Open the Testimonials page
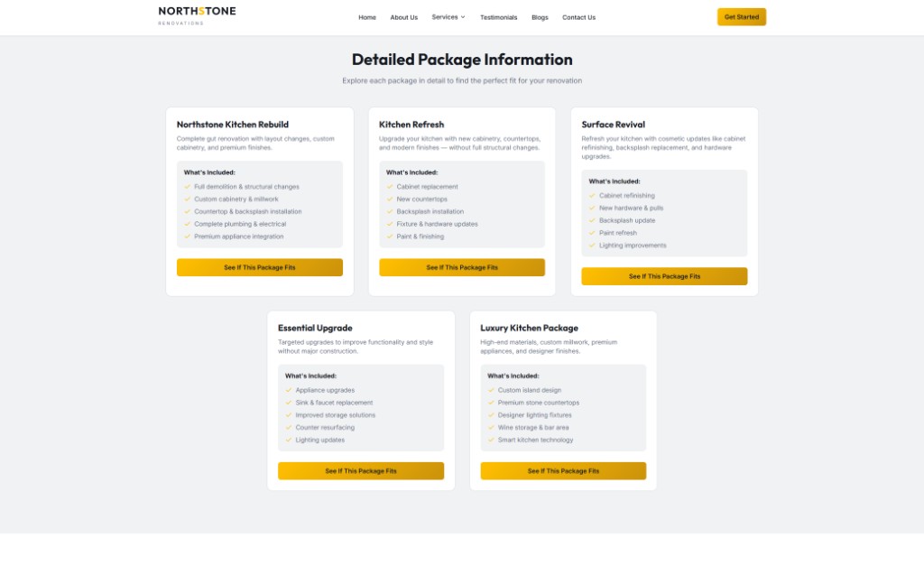The image size is (924, 566). coord(498,17)
